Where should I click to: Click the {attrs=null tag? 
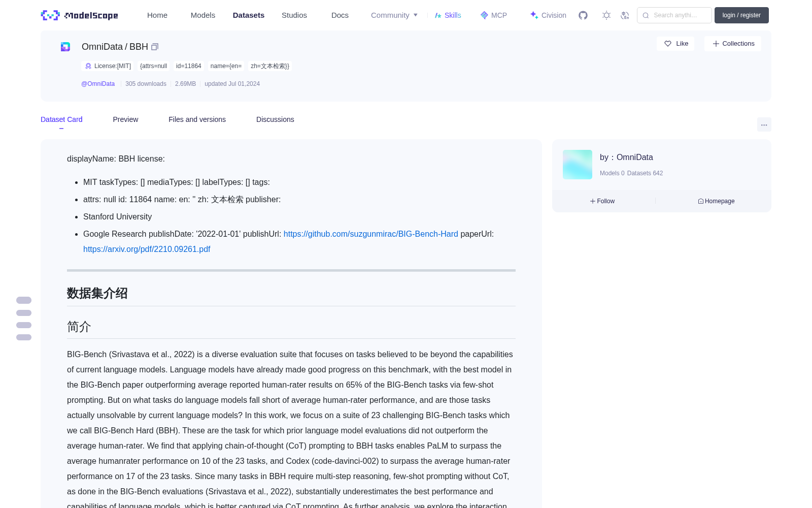[x=153, y=66]
